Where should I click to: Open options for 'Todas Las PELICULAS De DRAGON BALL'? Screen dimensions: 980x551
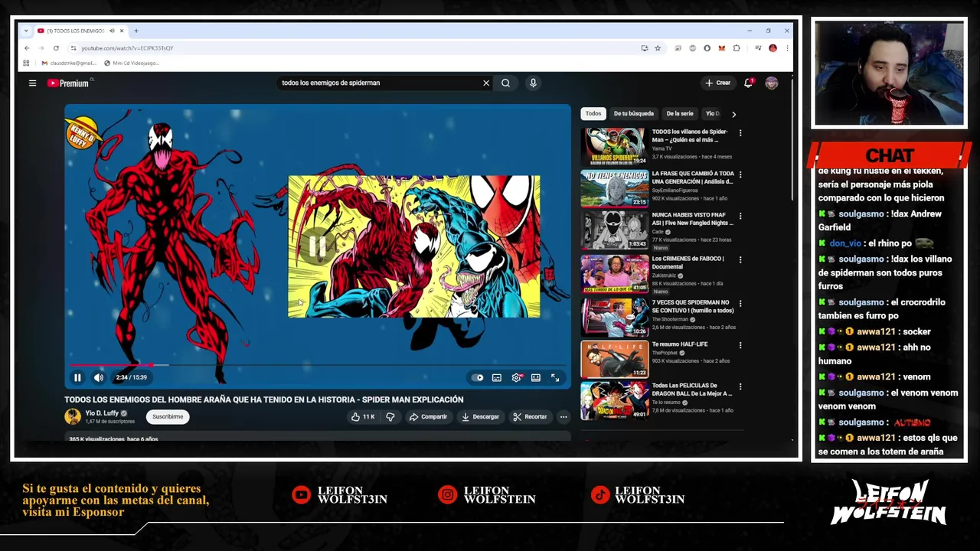[x=740, y=386]
